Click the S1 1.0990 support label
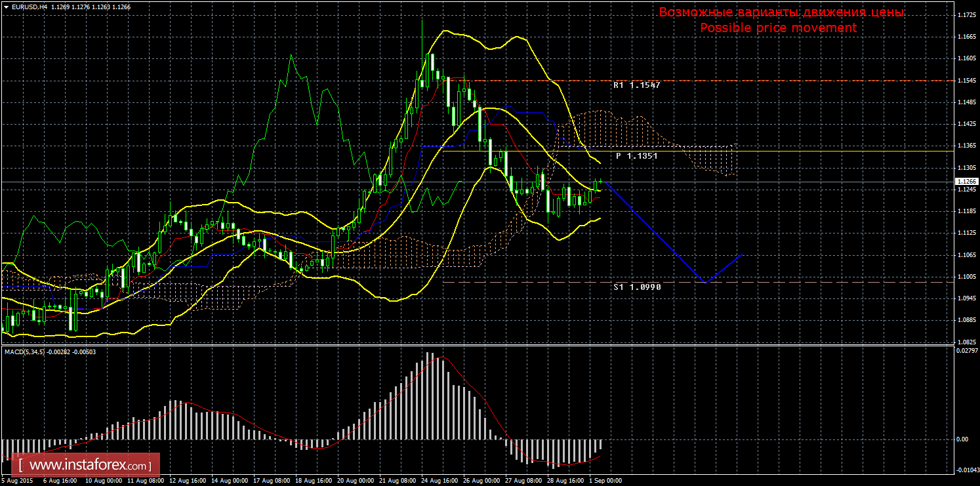The image size is (980, 486). click(x=637, y=287)
